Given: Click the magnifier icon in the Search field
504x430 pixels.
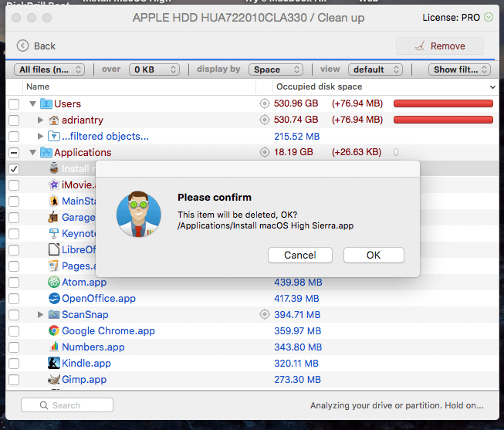Looking at the screenshot, I should [44, 405].
